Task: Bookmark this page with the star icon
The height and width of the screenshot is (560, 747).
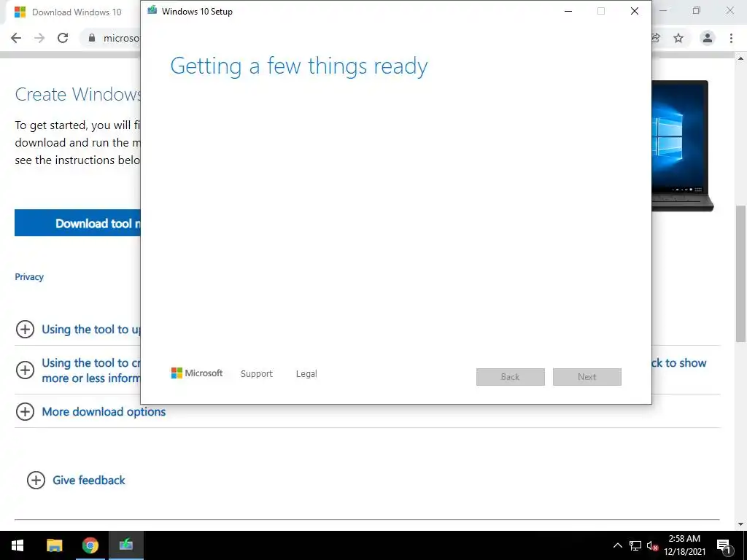Action: click(678, 38)
